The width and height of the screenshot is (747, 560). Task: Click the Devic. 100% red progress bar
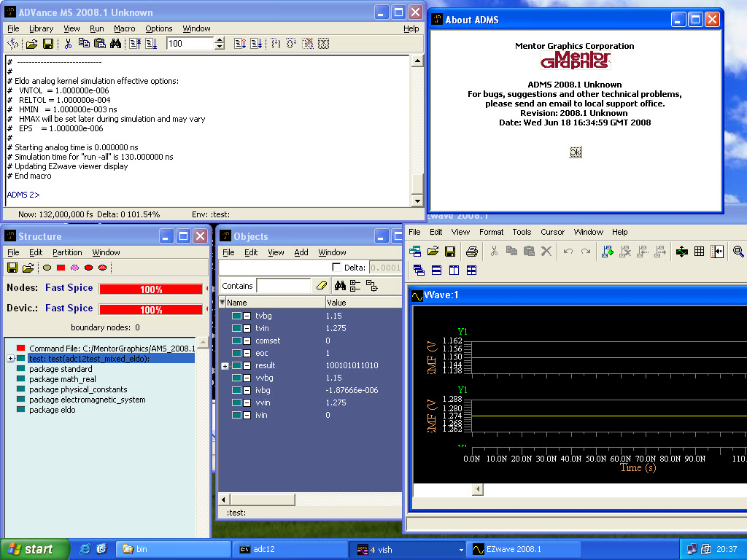151,309
